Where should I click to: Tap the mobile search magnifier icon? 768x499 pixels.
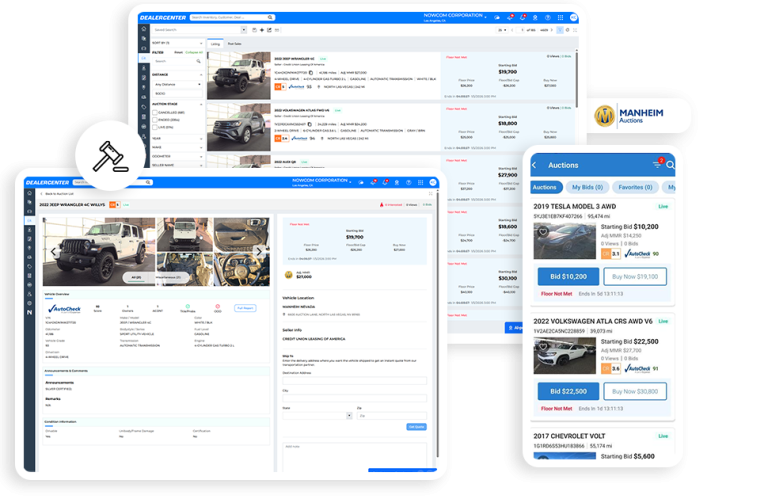[x=671, y=166]
